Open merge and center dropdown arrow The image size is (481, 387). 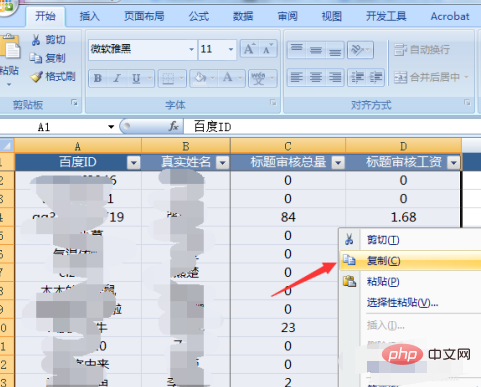point(466,77)
